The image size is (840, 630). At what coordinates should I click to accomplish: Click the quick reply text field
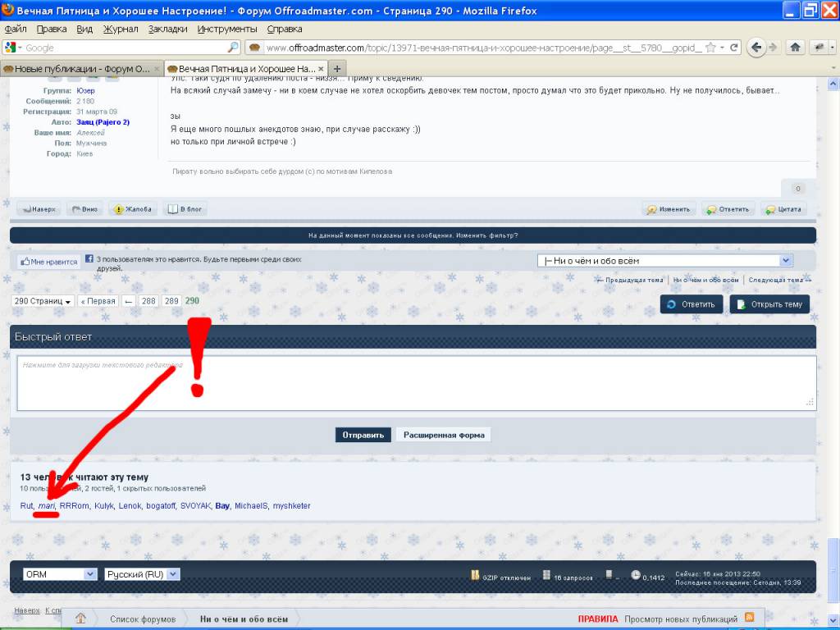click(416, 381)
